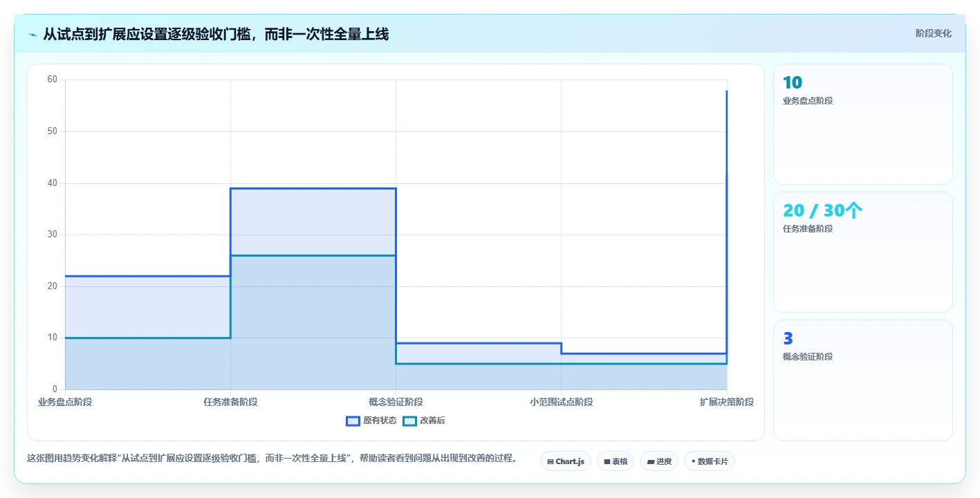This screenshot has width=980, height=498.
Task: Click the 概念验证阶段 x-axis label
Action: pyautogui.click(x=396, y=402)
